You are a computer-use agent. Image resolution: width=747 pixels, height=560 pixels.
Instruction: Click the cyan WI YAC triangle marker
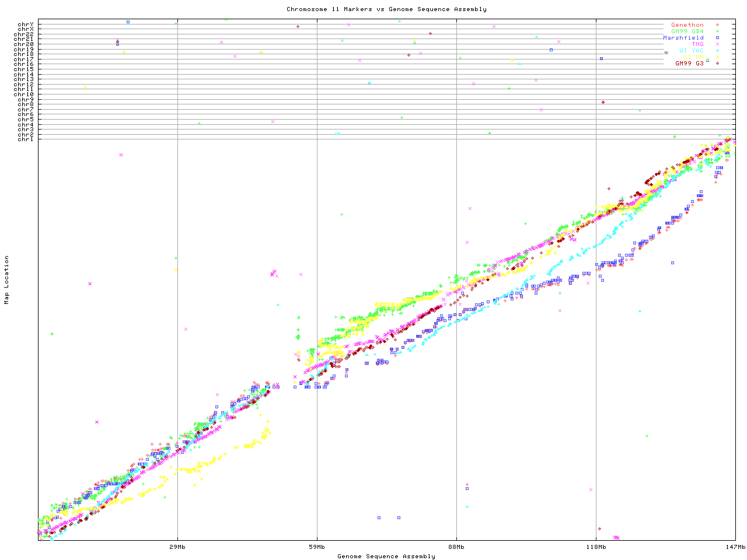coord(717,51)
